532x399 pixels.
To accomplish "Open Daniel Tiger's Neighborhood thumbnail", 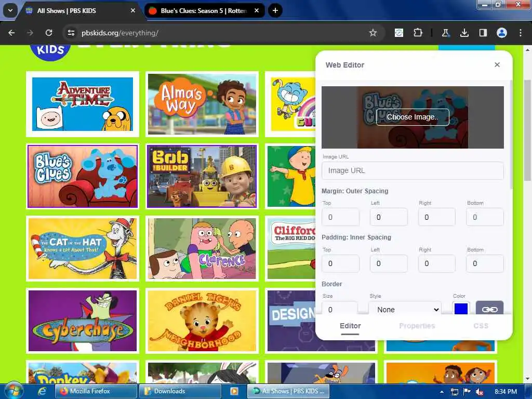I will coord(202,321).
